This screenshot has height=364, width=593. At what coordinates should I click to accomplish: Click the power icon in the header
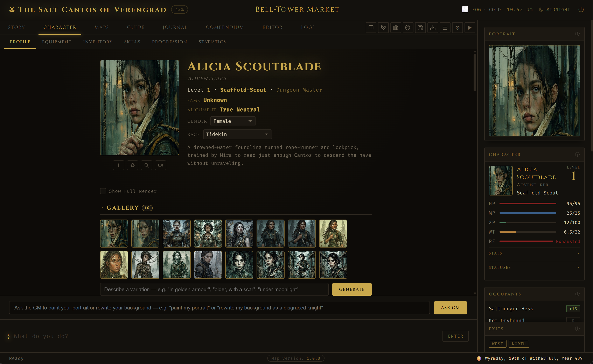(581, 9)
